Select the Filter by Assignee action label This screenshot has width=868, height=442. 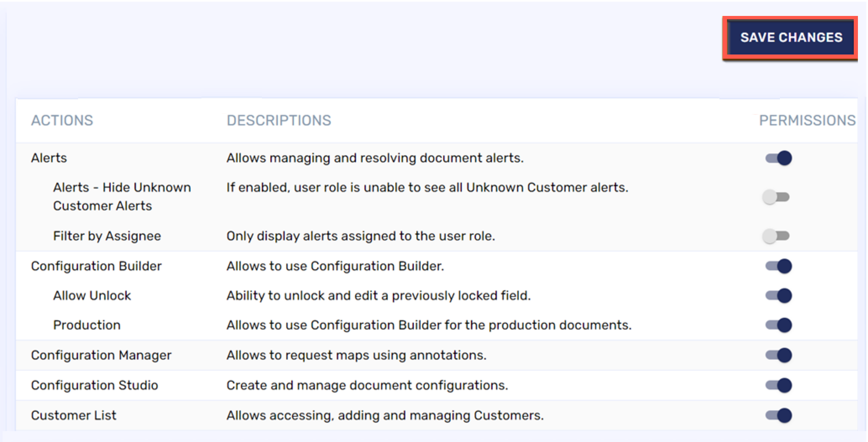pyautogui.click(x=107, y=236)
